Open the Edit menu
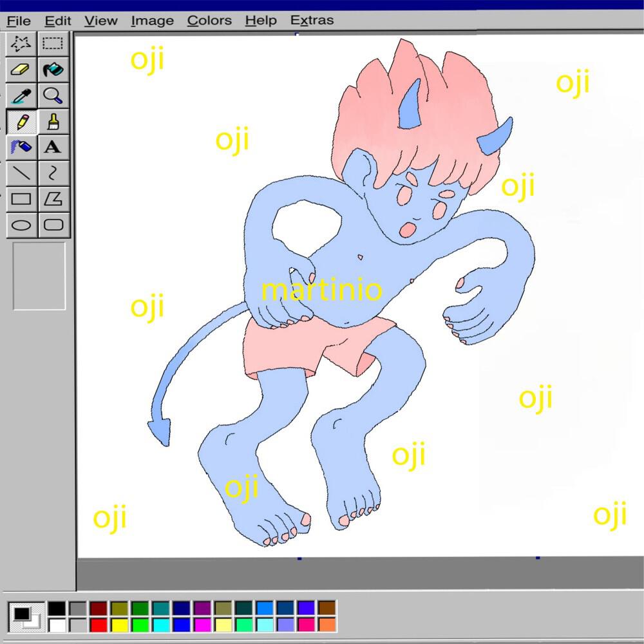 coord(58,21)
